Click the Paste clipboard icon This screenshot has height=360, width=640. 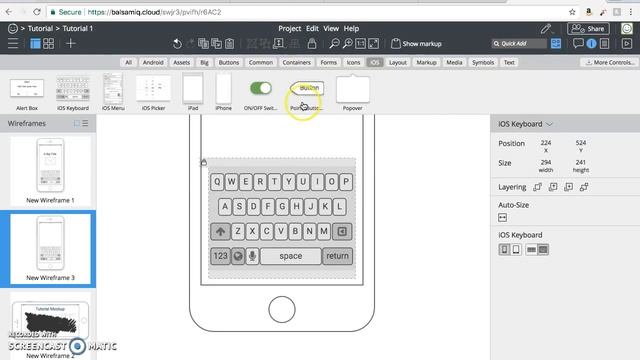click(x=230, y=44)
